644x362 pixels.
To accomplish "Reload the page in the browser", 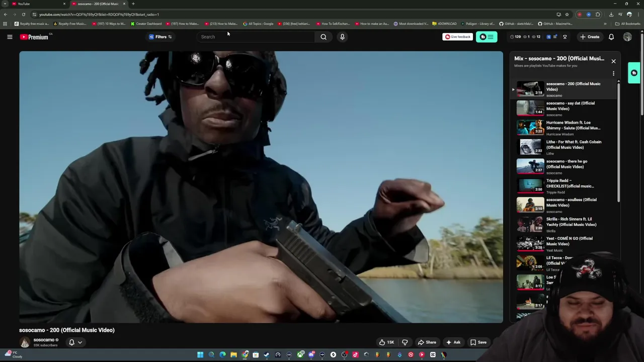I will [x=23, y=15].
